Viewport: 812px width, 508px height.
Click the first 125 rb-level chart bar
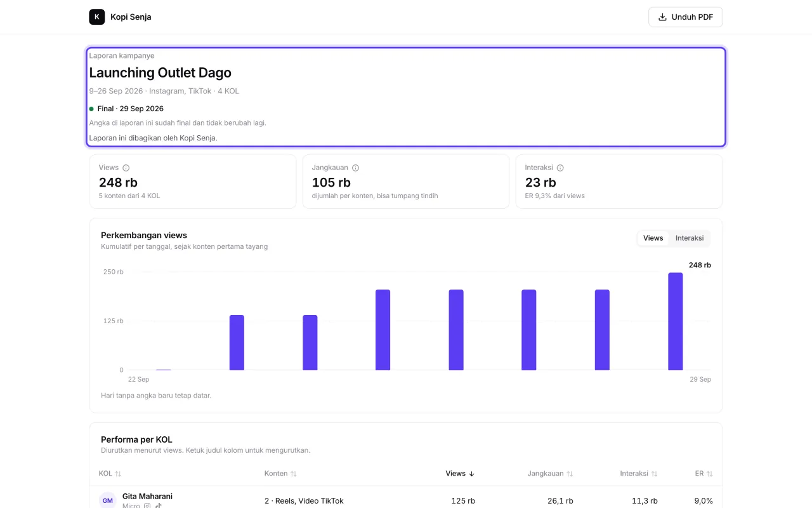point(237,342)
